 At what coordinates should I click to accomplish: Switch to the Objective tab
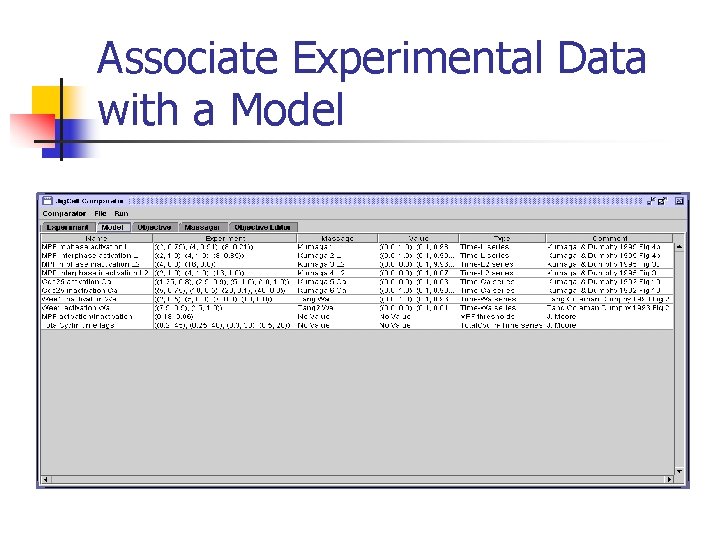click(x=154, y=227)
